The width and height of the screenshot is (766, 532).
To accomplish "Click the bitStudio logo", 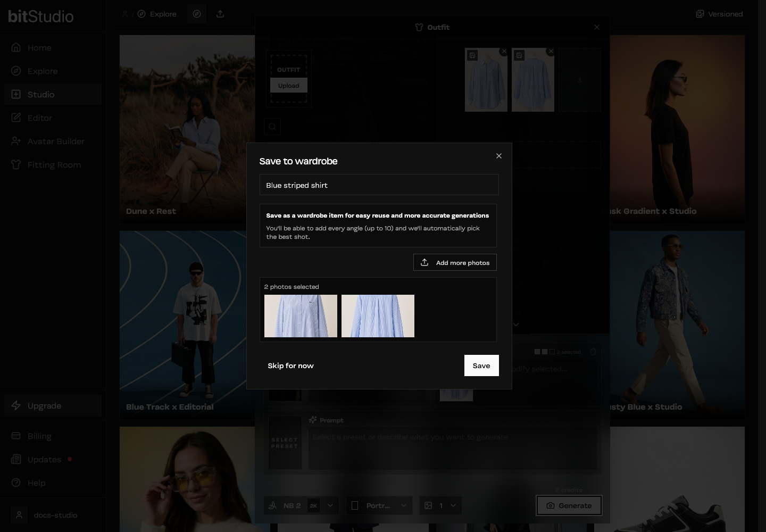I will (x=41, y=16).
